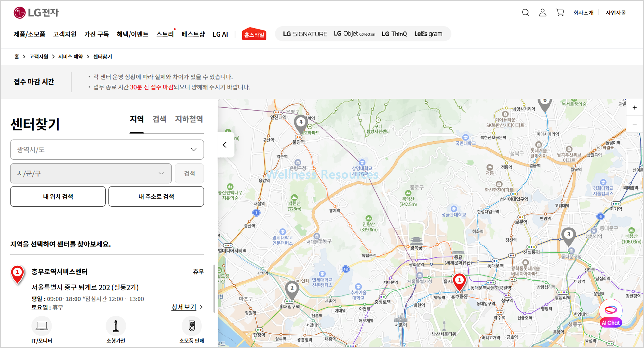
Task: Open LG Objet Collection brand link
Action: (354, 34)
